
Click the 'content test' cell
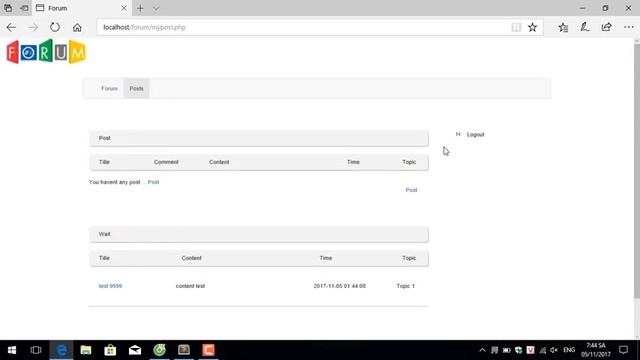point(190,286)
